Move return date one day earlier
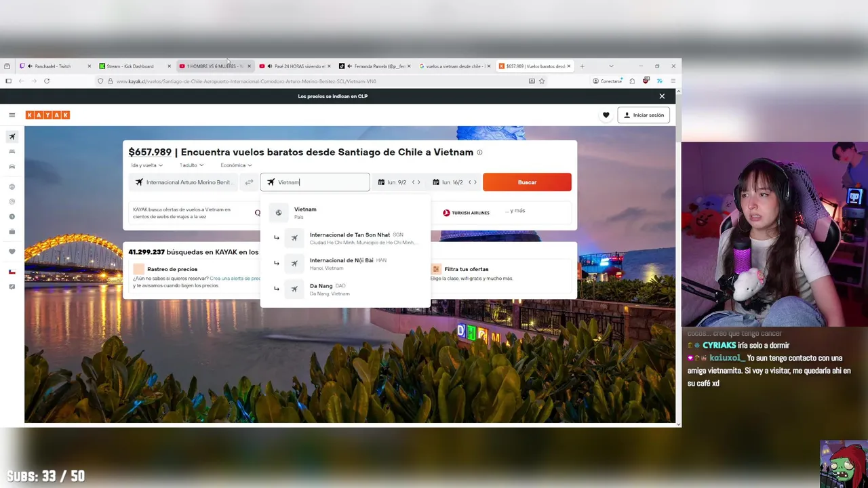The image size is (868, 488). coord(469,182)
